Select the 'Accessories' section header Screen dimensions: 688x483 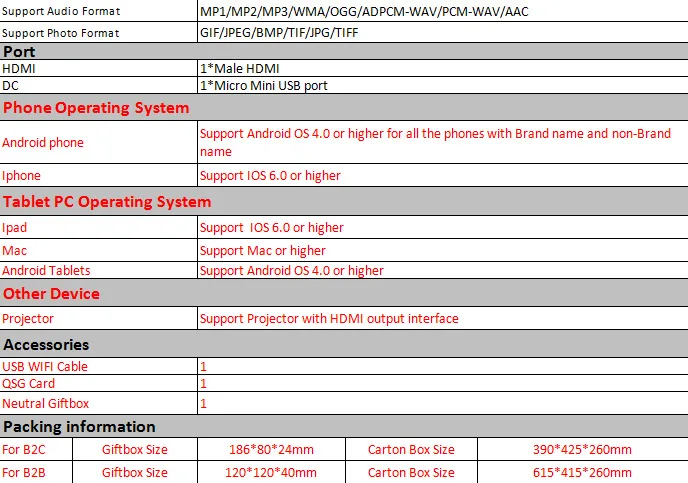pos(46,345)
